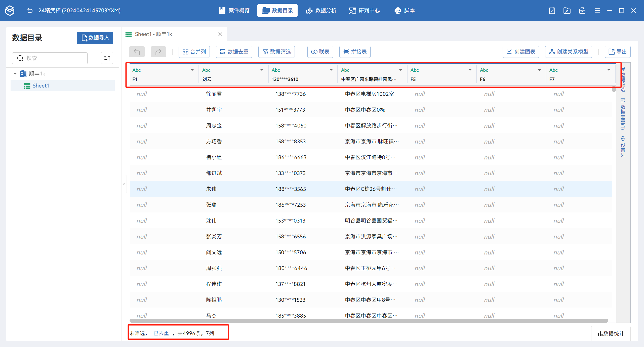Image resolution: width=644 pixels, height=347 pixels.
Task: Click the undo arrow button in table toolbar
Action: pos(137,52)
